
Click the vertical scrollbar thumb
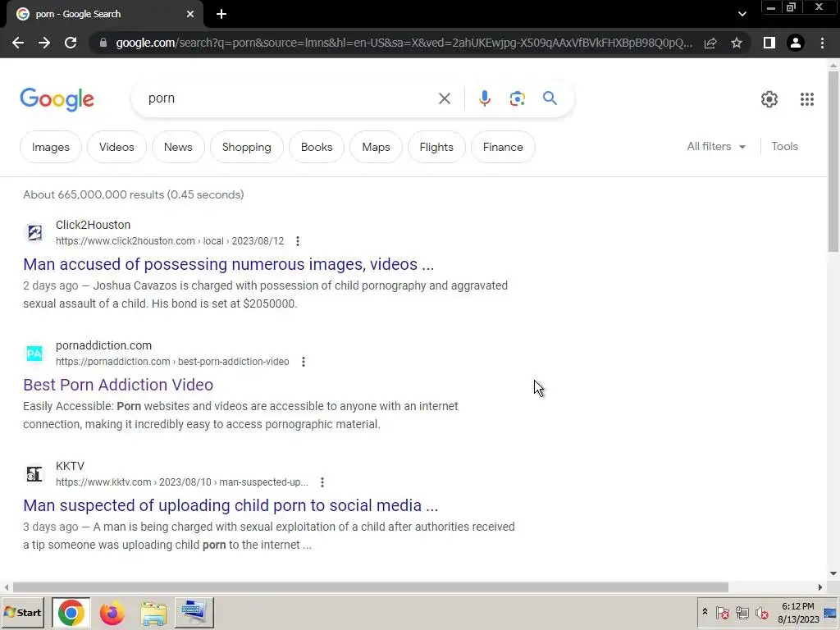[833, 161]
